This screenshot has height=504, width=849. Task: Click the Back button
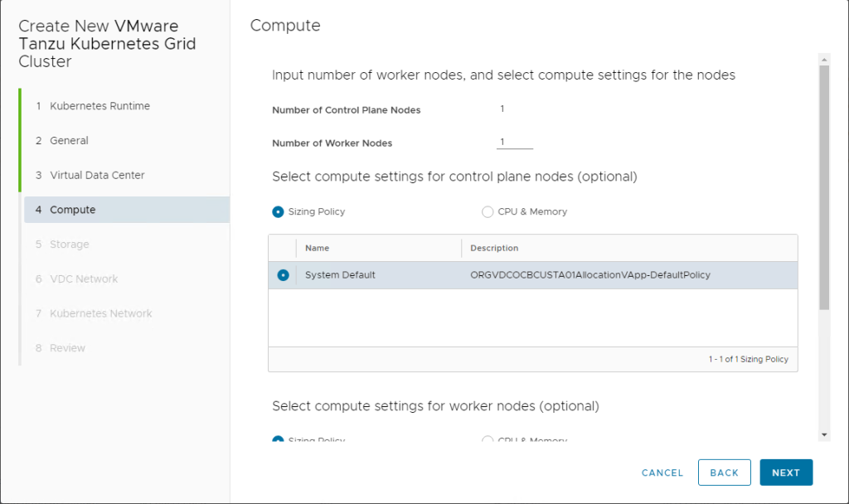pyautogui.click(x=724, y=472)
